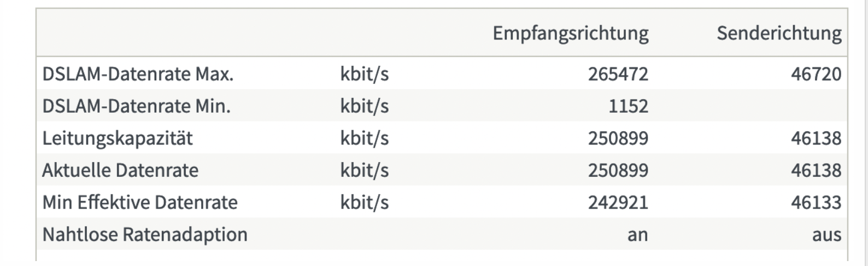Image resolution: width=868 pixels, height=266 pixels.
Task: Click the Empfangsrichtung column header
Action: coord(571,33)
